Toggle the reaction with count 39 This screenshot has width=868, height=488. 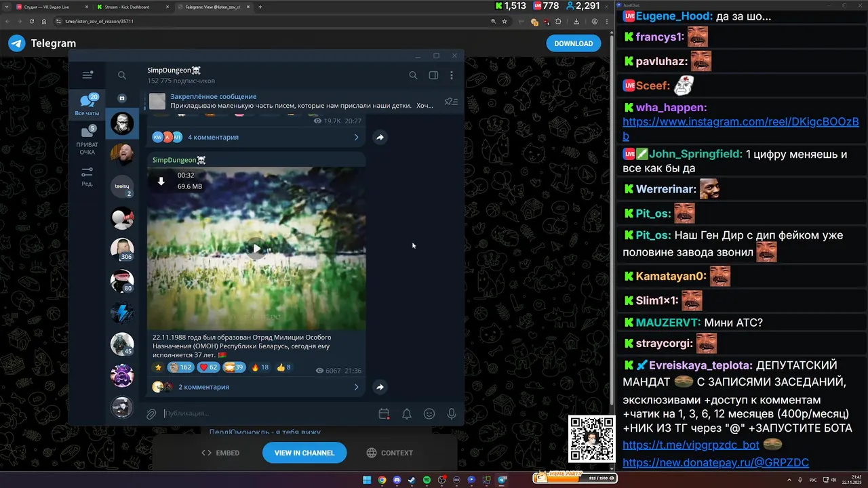tap(234, 367)
